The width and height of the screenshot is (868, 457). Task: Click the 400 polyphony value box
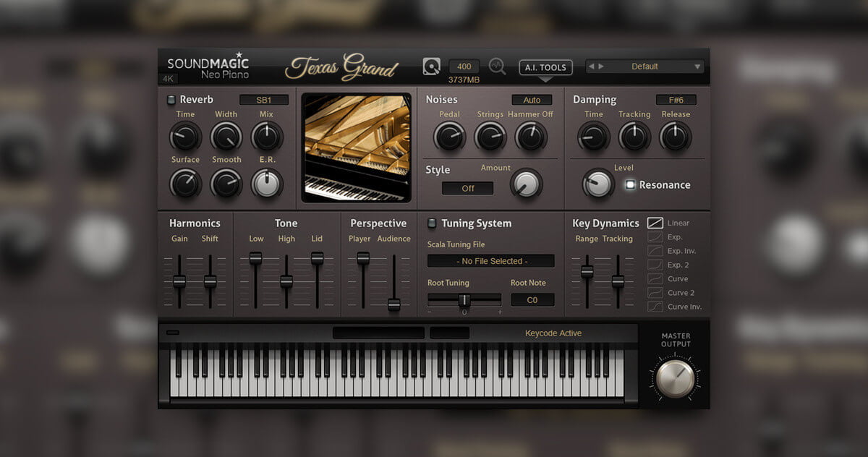(464, 67)
